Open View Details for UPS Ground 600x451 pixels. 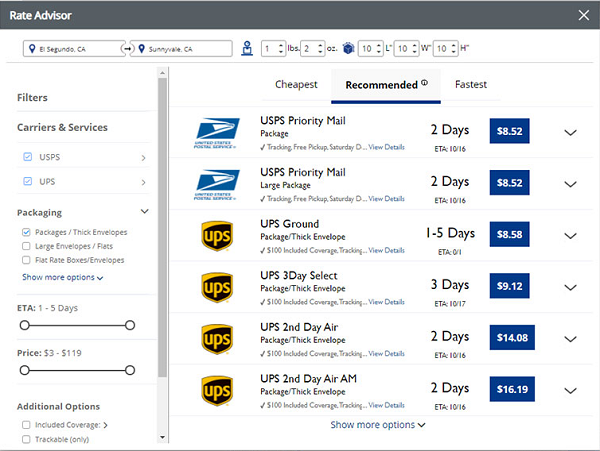pos(386,250)
